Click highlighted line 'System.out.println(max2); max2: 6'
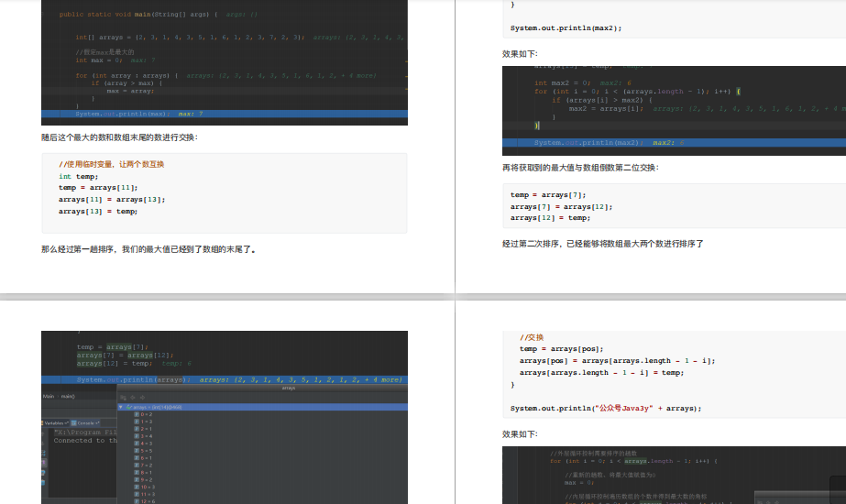The height and width of the screenshot is (504, 846). (674, 142)
